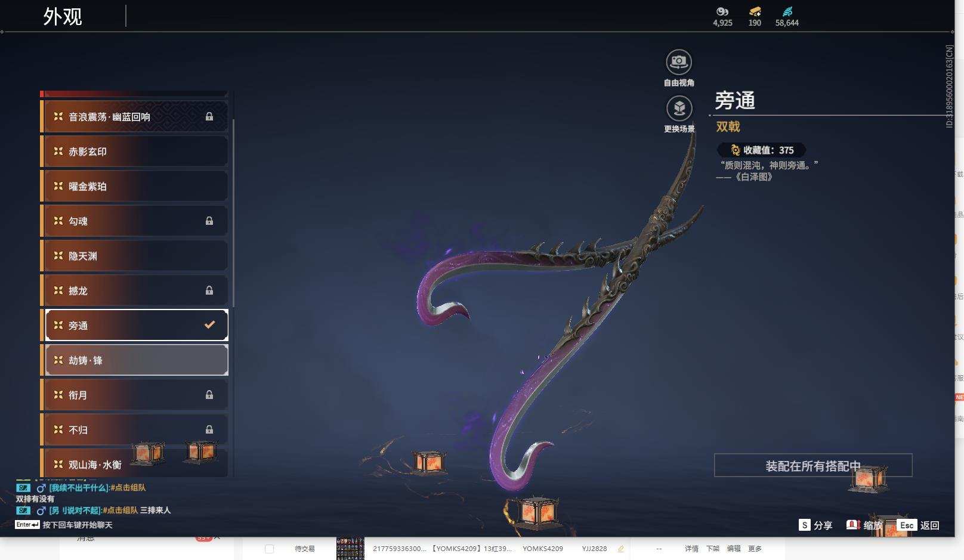Click the weapon icon beside 观山海·水衡
Image resolution: width=964 pixels, height=560 pixels.
58,464
